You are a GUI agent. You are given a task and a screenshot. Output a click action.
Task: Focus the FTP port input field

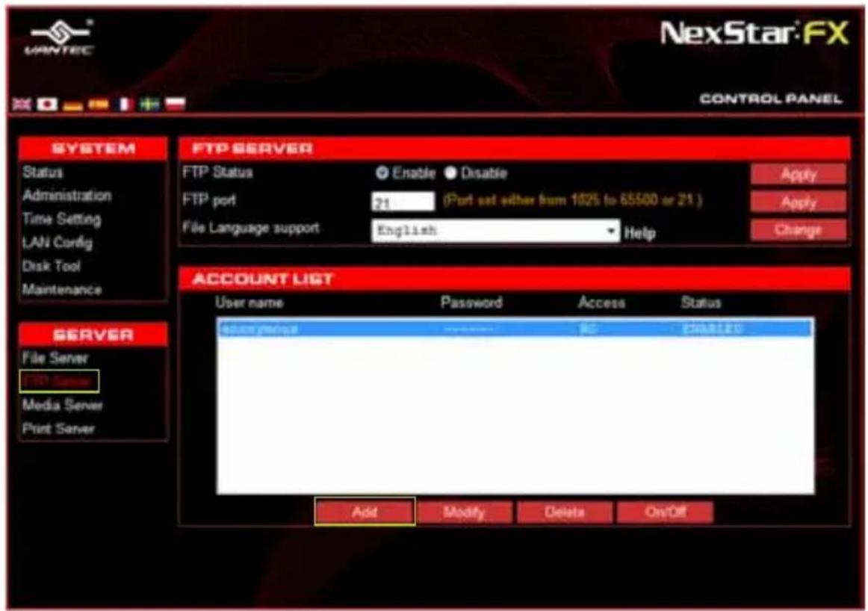tap(403, 202)
